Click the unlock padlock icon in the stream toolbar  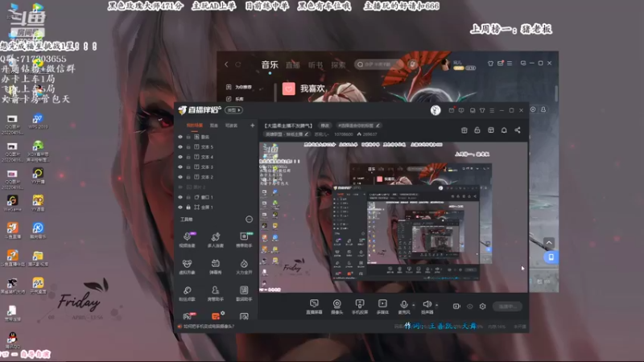(x=477, y=130)
